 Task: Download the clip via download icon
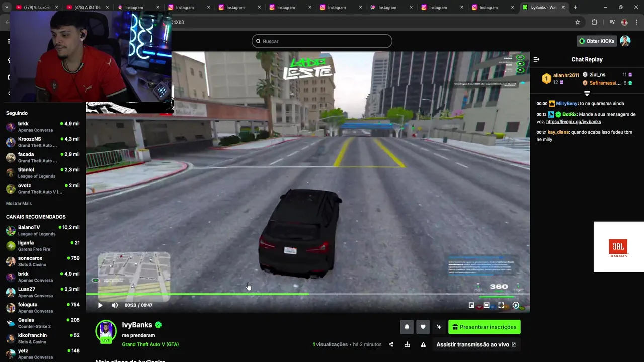coord(407,344)
